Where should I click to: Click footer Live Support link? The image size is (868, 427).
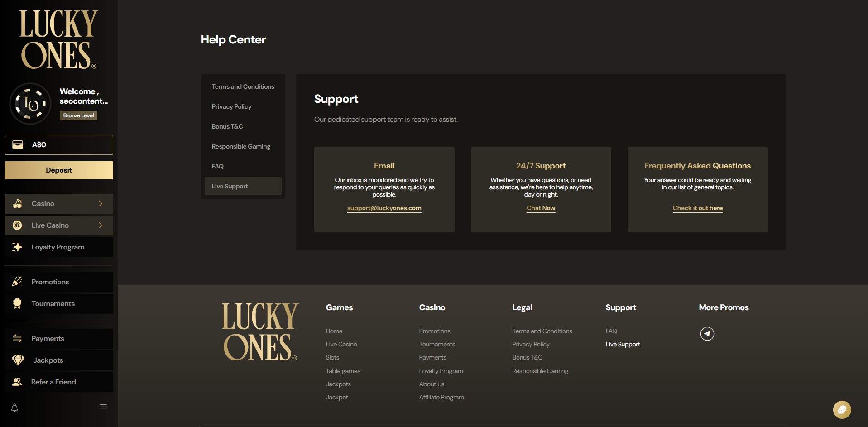coord(623,344)
